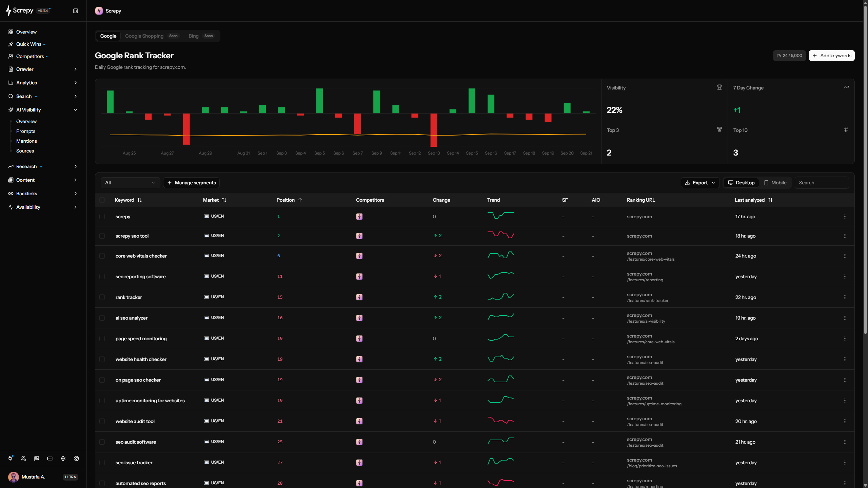Open the Mustafa A. user profile
Screen dimensions: 868x488
[x=43, y=477]
